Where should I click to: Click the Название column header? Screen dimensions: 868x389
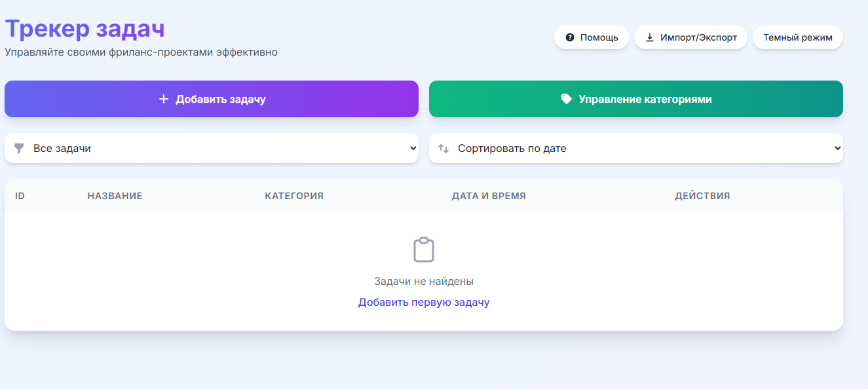coord(115,196)
